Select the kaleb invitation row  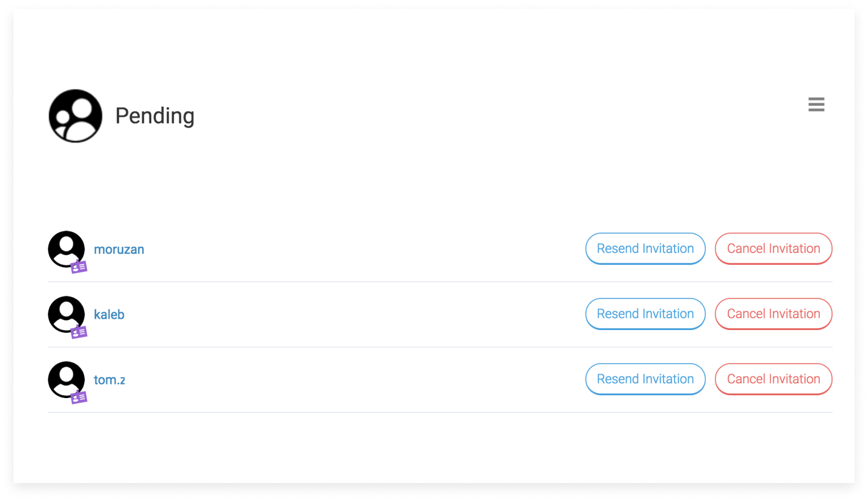pos(440,315)
